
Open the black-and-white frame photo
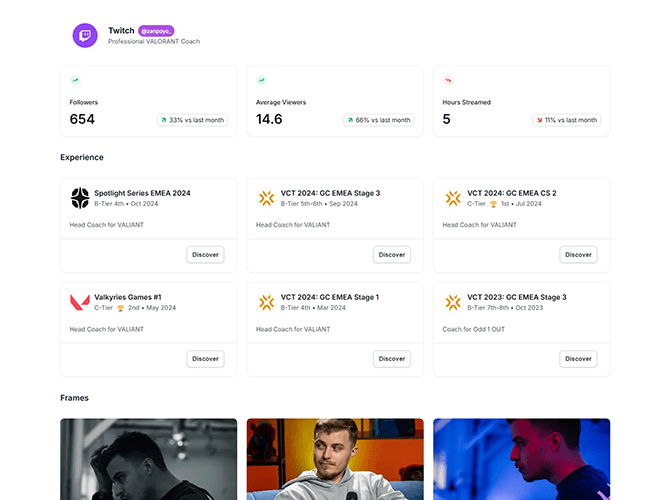pos(149,459)
